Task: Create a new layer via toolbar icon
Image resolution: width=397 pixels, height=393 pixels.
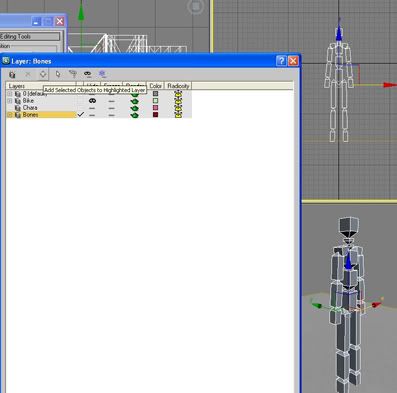Action: [x=12, y=74]
